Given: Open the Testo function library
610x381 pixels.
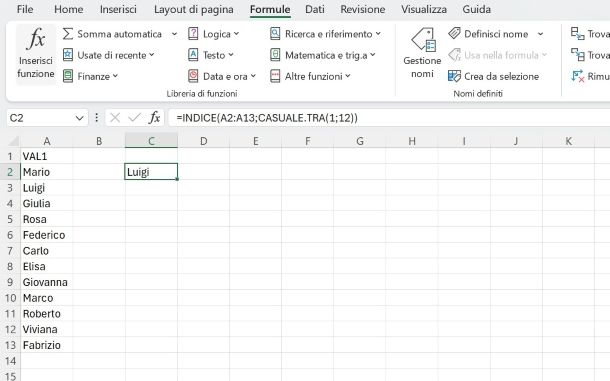Looking at the screenshot, I should (210, 55).
